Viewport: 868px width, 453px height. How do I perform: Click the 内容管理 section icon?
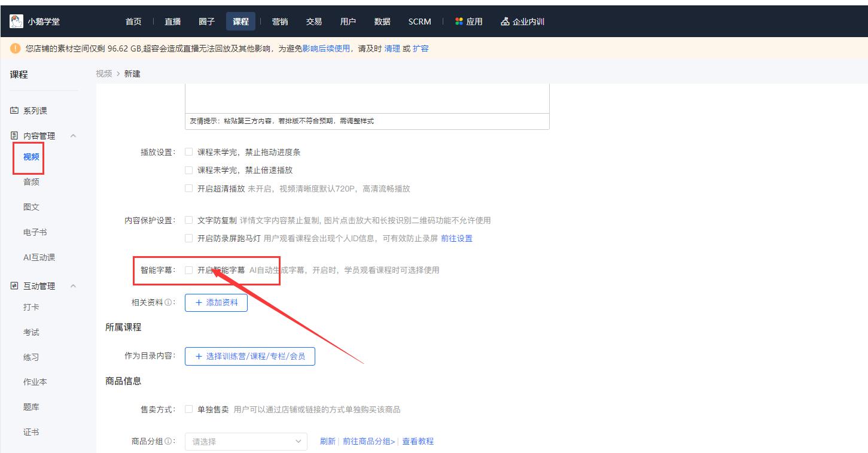[x=14, y=136]
